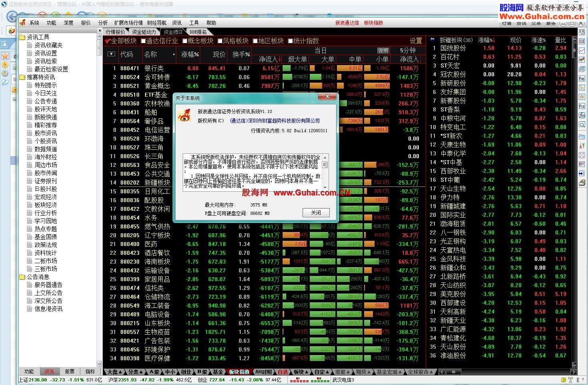Click the icon below the F10 icon
Screen dimensions: 588x385
click(582, 88)
